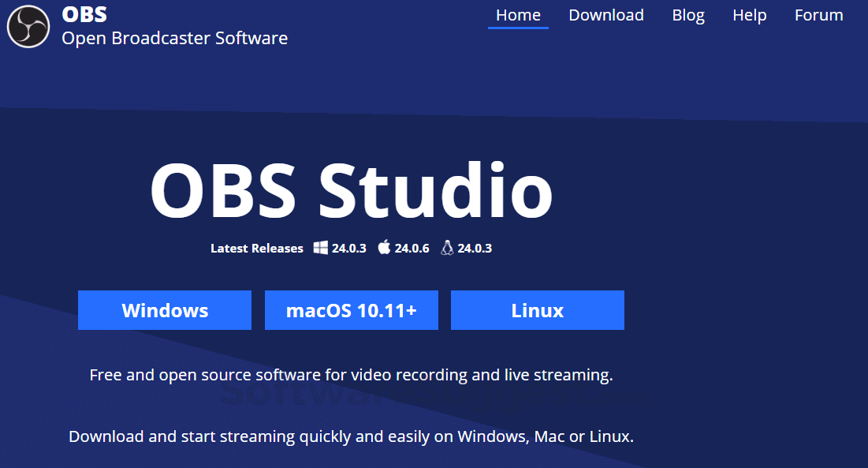The image size is (868, 468).
Task: Select the Windows version number 24.0.3
Action: pos(348,248)
